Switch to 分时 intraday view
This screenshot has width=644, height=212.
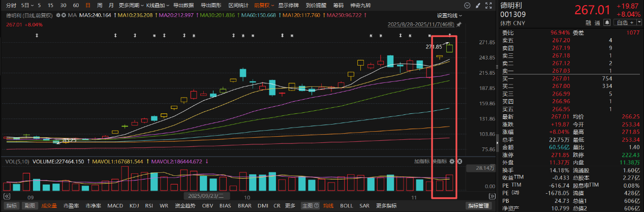[11, 5]
